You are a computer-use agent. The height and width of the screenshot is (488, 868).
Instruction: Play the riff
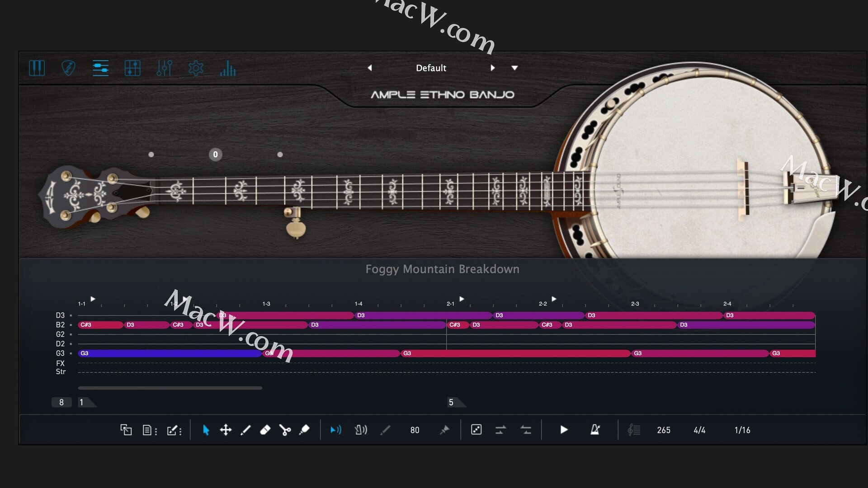click(564, 430)
